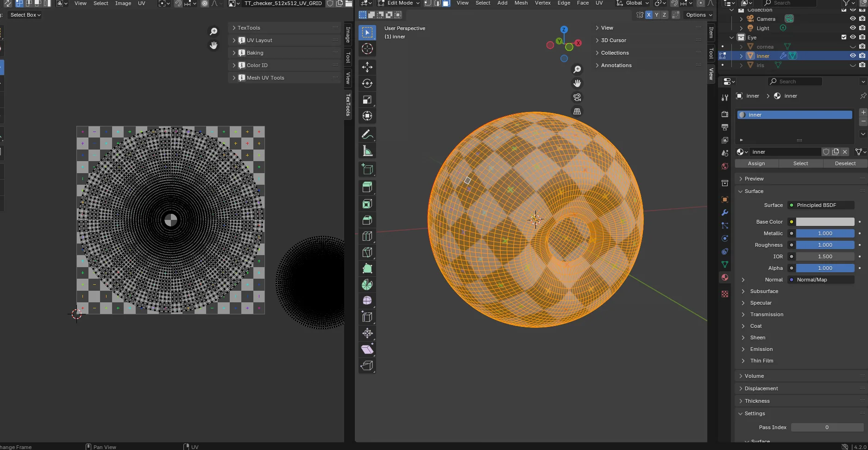Toggle X-axis mirror in the viewport header
Screen dimensions: 868x450
click(648, 15)
